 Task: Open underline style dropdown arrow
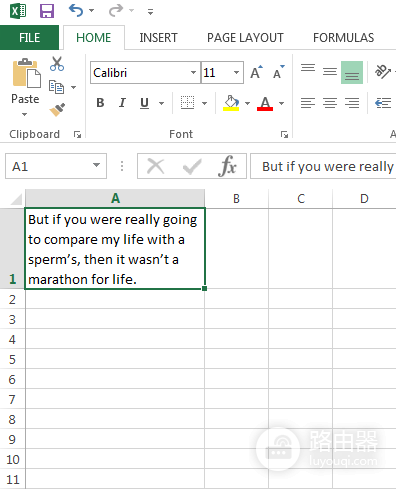pos(162,103)
